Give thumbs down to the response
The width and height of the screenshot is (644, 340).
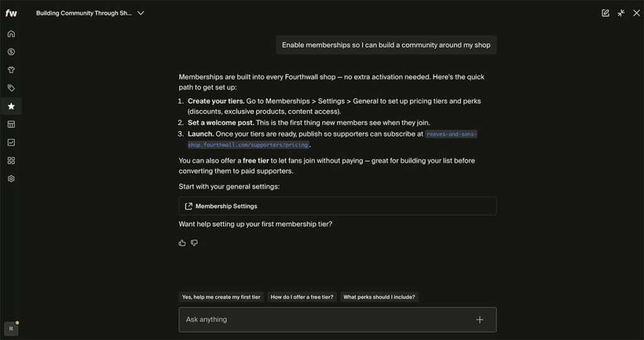point(194,243)
